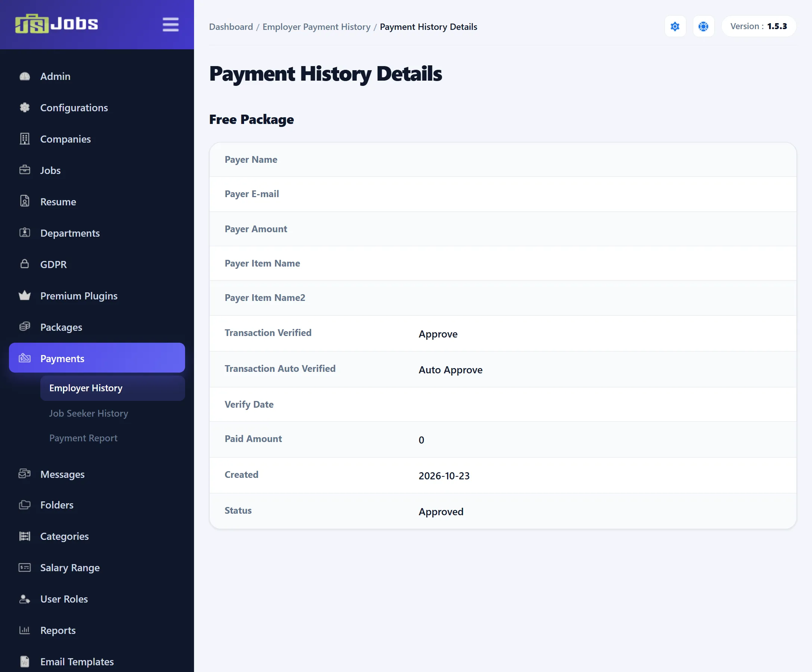Click the Status value Approved
The width and height of the screenshot is (812, 672).
[x=441, y=511]
